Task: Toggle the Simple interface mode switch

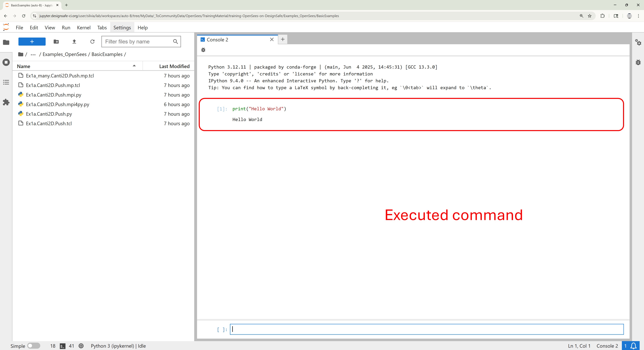Action: point(34,346)
